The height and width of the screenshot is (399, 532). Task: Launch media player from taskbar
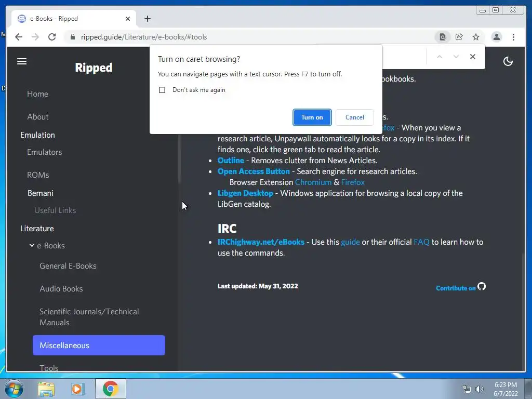pos(77,389)
